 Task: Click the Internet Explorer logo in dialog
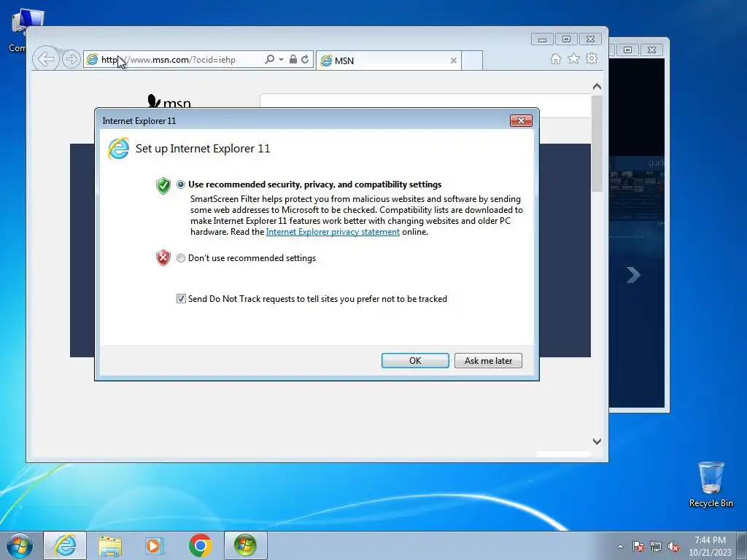[x=118, y=149]
